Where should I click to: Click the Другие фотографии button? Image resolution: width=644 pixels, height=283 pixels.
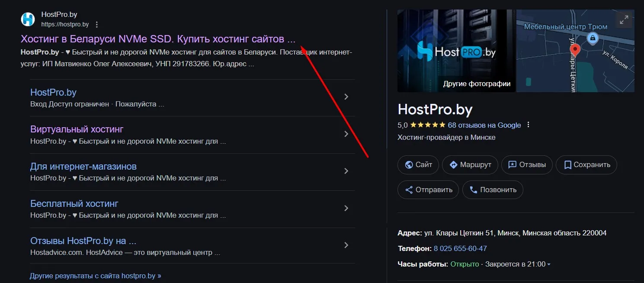(x=477, y=84)
